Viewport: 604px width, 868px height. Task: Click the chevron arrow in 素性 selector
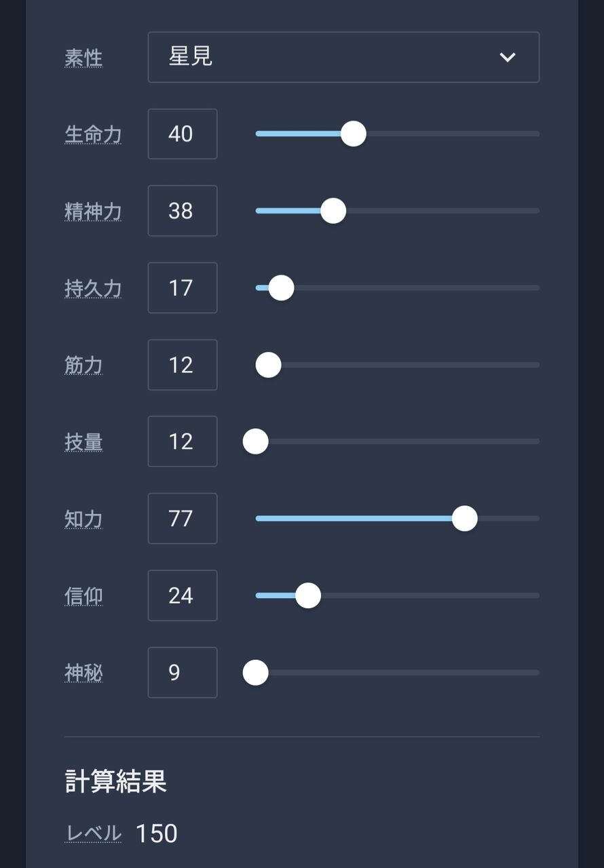(508, 58)
